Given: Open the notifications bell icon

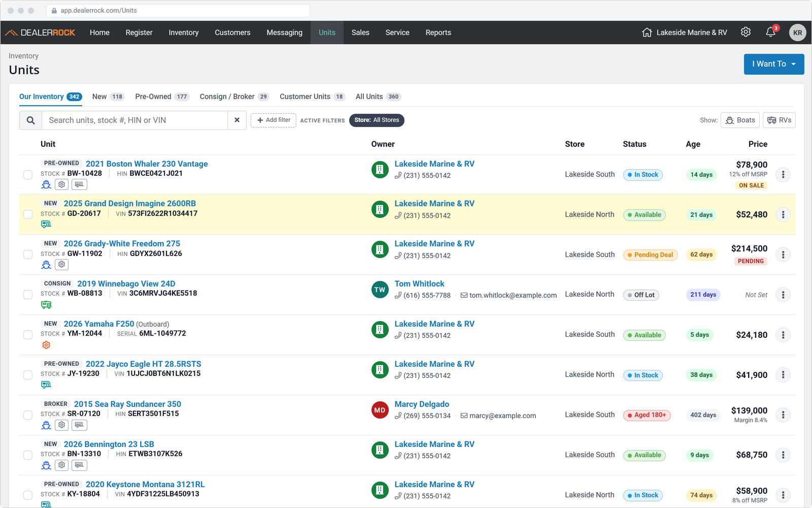Looking at the screenshot, I should pos(770,32).
